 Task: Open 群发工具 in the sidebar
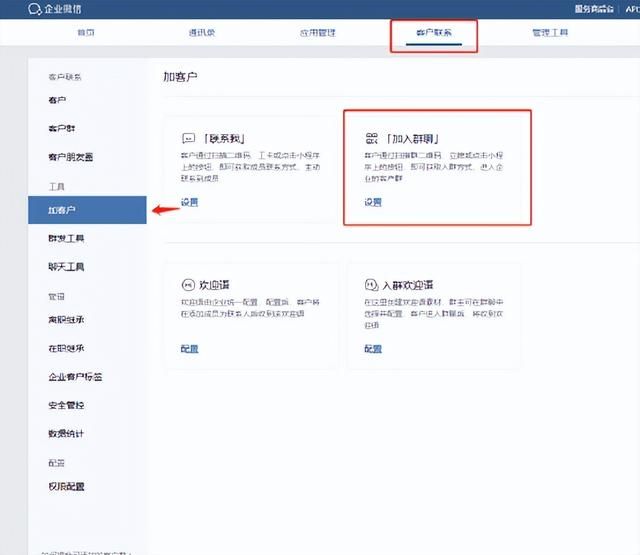click(x=66, y=238)
